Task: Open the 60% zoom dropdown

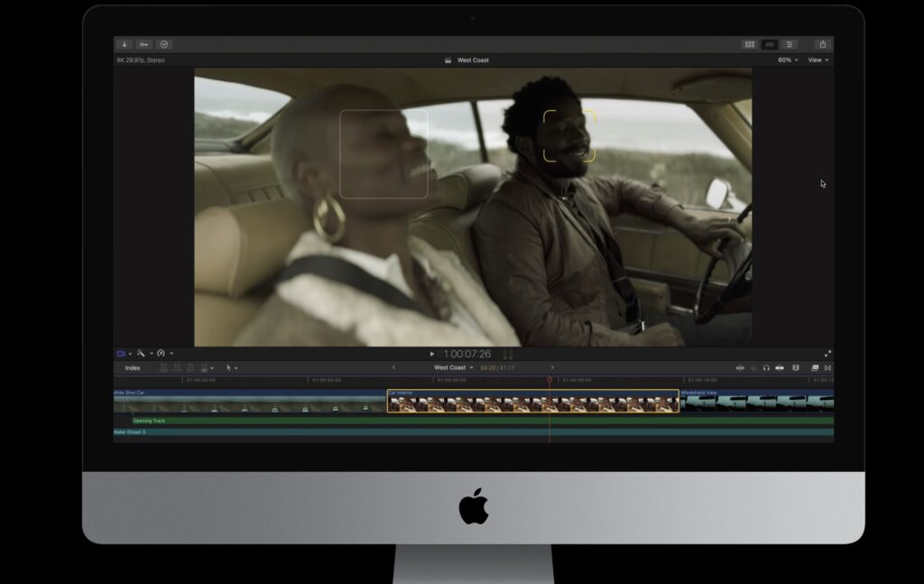Action: (x=788, y=60)
